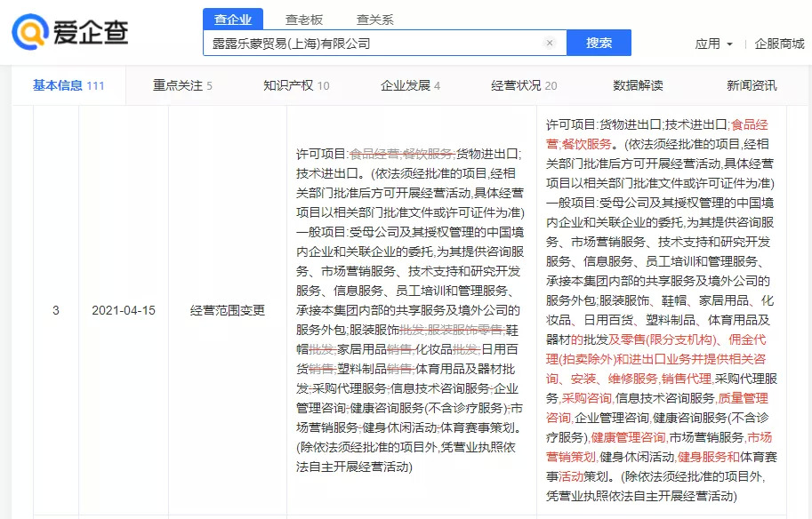The width and height of the screenshot is (812, 519).
Task: Select the 重点关注 5 tab
Action: 182,85
